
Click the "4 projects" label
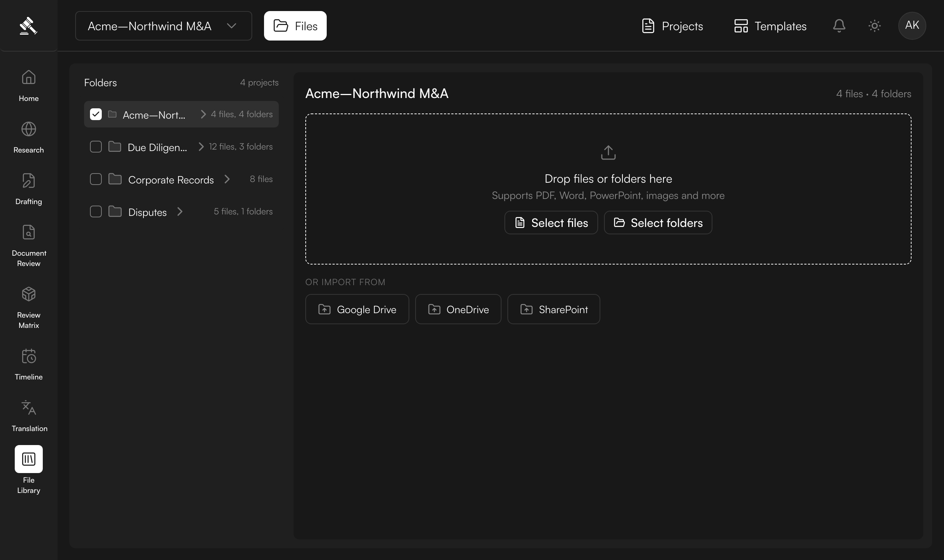click(x=259, y=82)
